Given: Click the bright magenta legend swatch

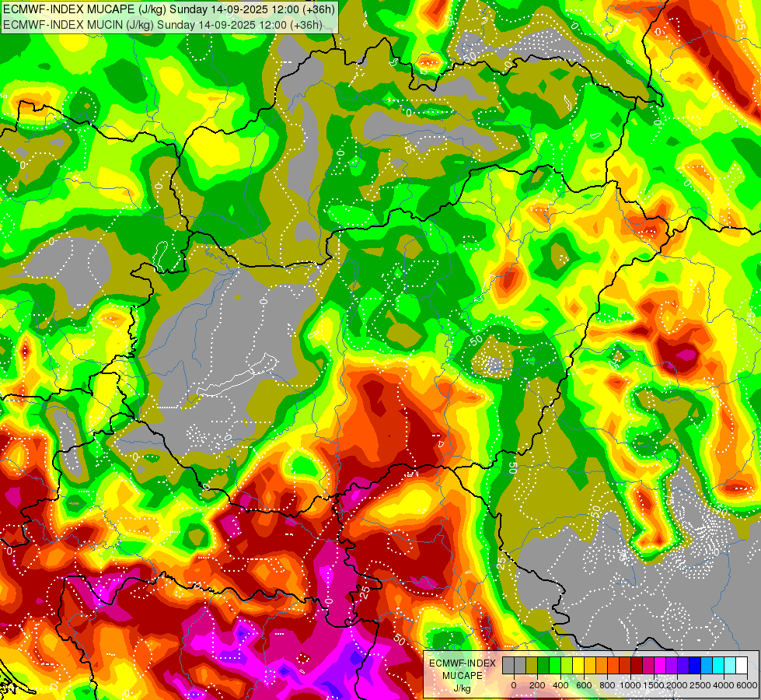Looking at the screenshot, I should click(x=661, y=665).
